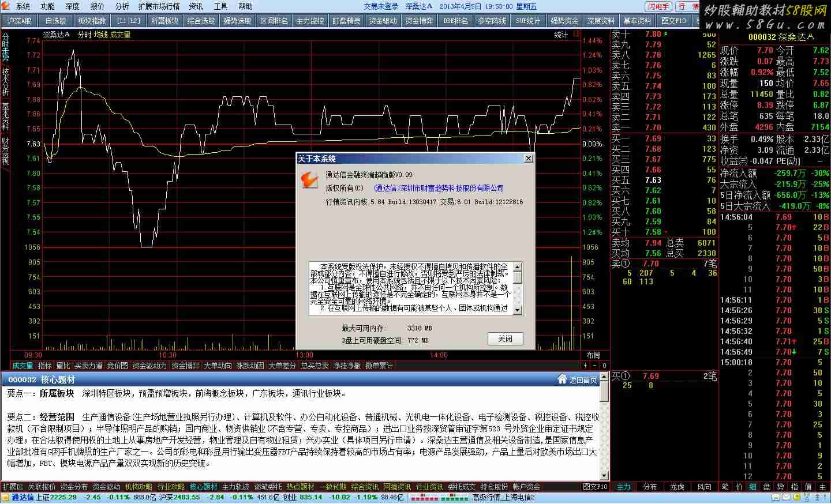Click the red arrow logo in About dialog
The height and width of the screenshot is (504, 831).
click(x=311, y=181)
